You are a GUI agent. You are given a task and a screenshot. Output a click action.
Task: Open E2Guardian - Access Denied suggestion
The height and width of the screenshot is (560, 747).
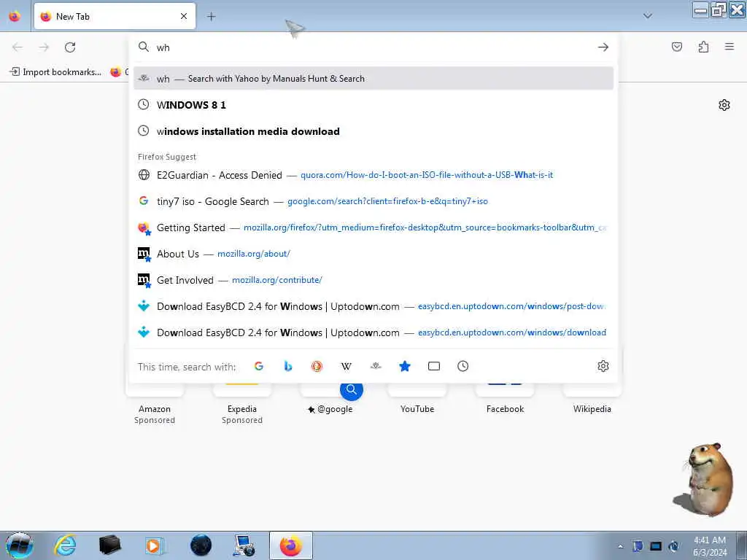[373, 175]
